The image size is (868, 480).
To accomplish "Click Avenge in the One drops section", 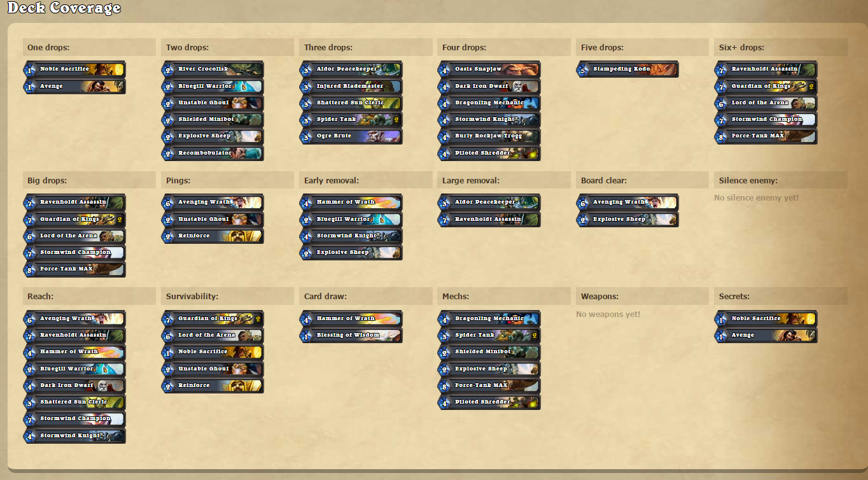I will tap(74, 86).
